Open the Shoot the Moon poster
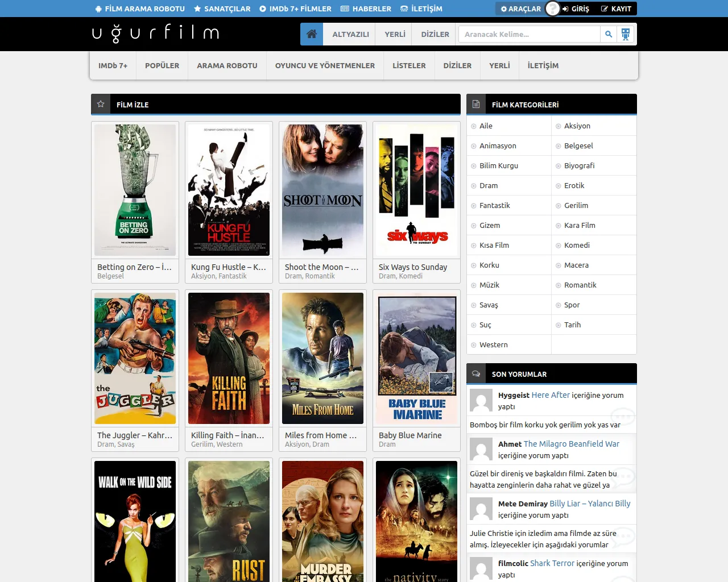728x582 pixels. [x=322, y=190]
